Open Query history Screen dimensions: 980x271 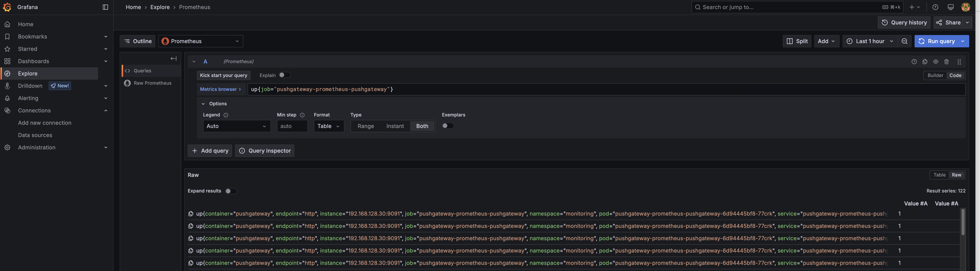904,23
